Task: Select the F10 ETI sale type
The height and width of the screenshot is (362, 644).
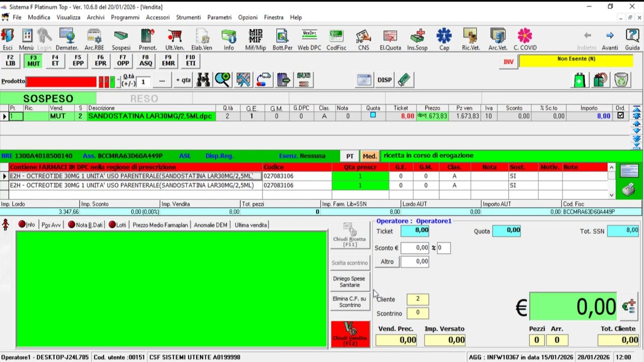Action: [x=190, y=61]
